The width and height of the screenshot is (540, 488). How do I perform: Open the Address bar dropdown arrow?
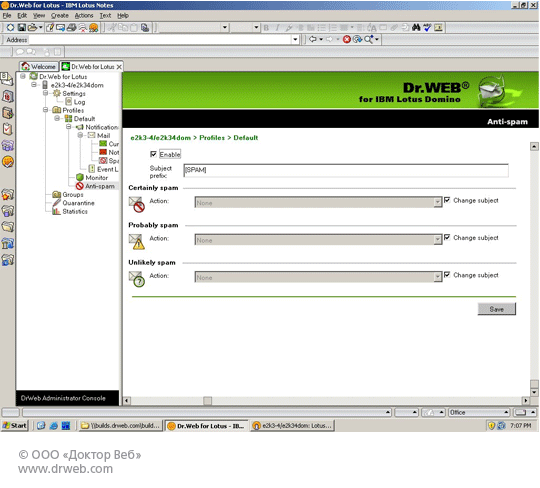click(295, 39)
